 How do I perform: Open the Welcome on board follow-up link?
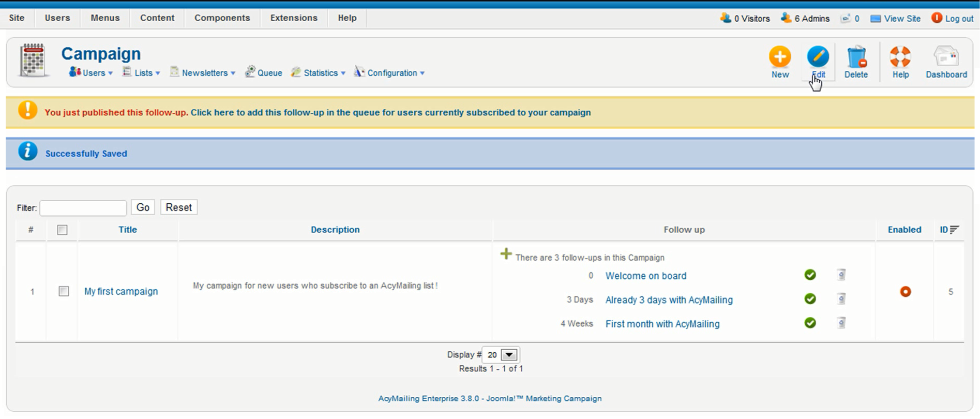pos(645,276)
